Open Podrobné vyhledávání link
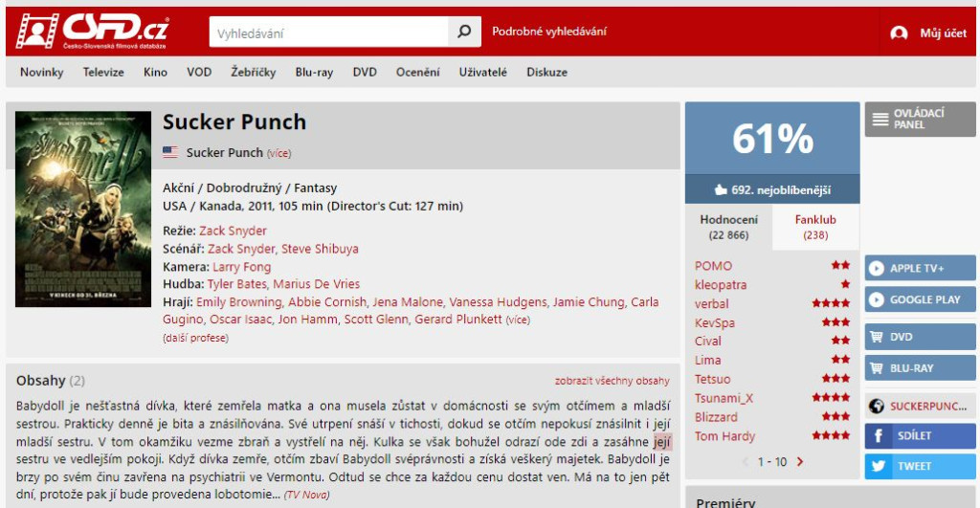The height and width of the screenshot is (508, 980). pos(548,32)
